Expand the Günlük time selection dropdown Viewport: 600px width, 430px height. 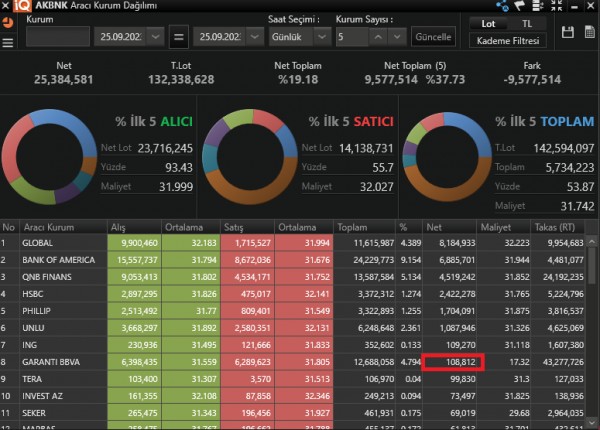click(x=322, y=37)
